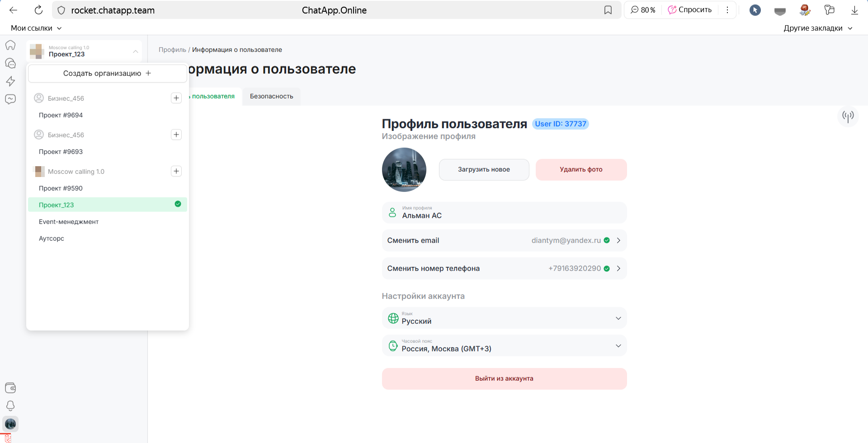Open the home icon in left sidebar
The image size is (868, 443).
pos(10,45)
